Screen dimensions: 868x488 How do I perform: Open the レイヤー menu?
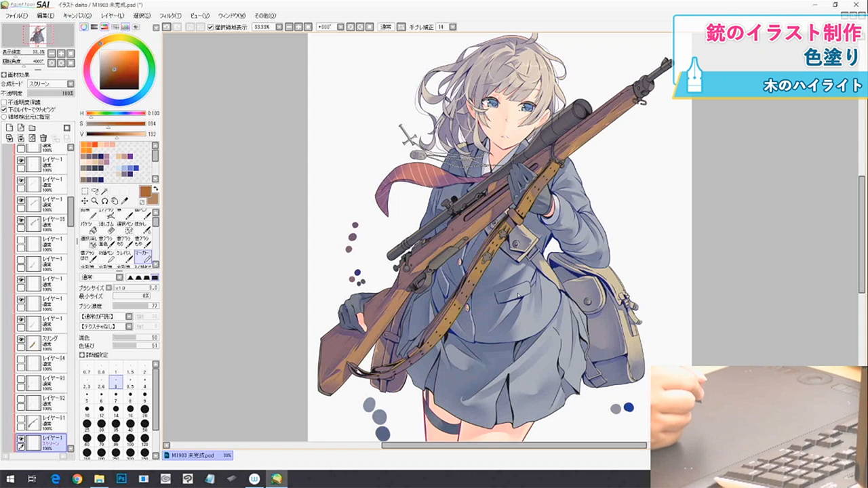112,15
